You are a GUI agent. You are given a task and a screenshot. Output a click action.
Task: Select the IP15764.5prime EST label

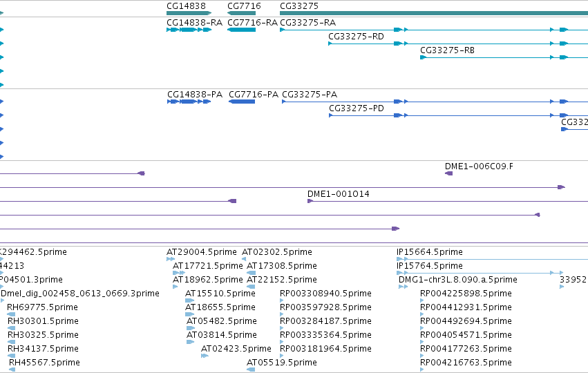[x=430, y=266]
